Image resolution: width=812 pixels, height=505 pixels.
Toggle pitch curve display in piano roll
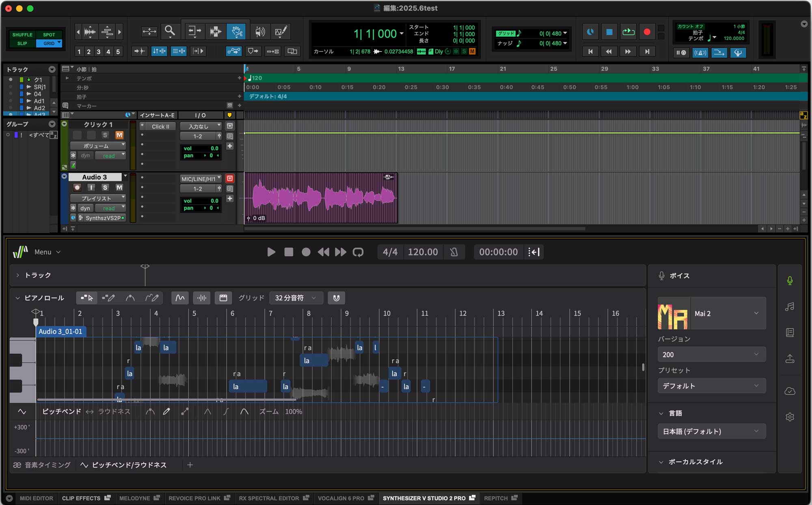(180, 298)
